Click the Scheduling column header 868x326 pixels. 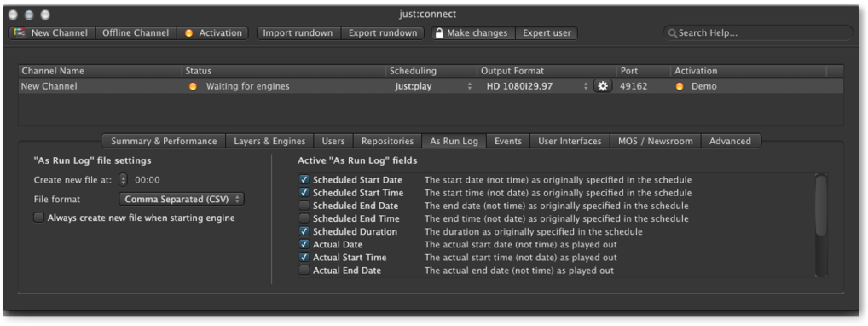431,71
